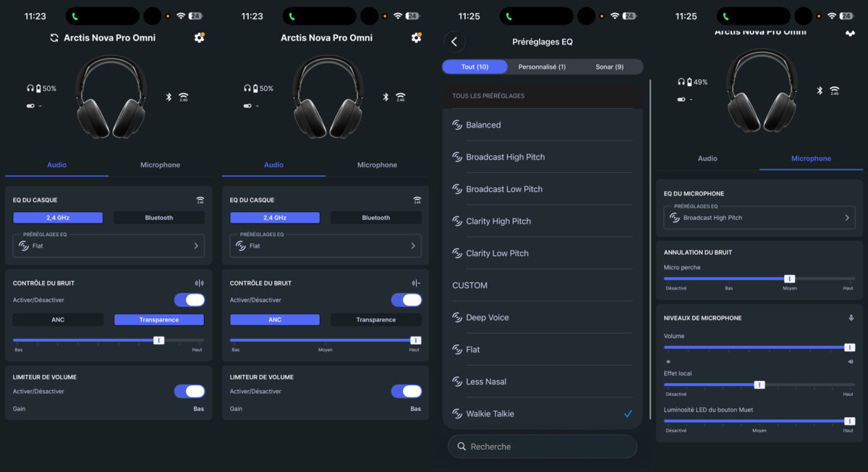Tap the preset icon inside Broadcast High Pitch EQ field
The image size is (868, 472).
point(675,217)
